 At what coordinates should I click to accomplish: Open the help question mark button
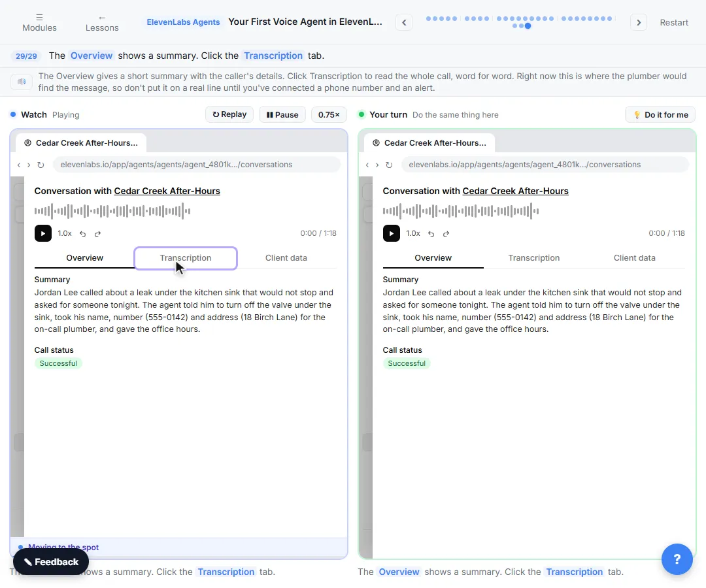point(677,559)
